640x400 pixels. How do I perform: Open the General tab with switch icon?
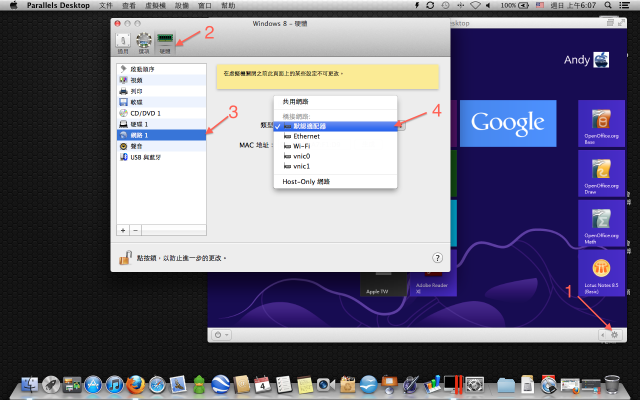123,43
